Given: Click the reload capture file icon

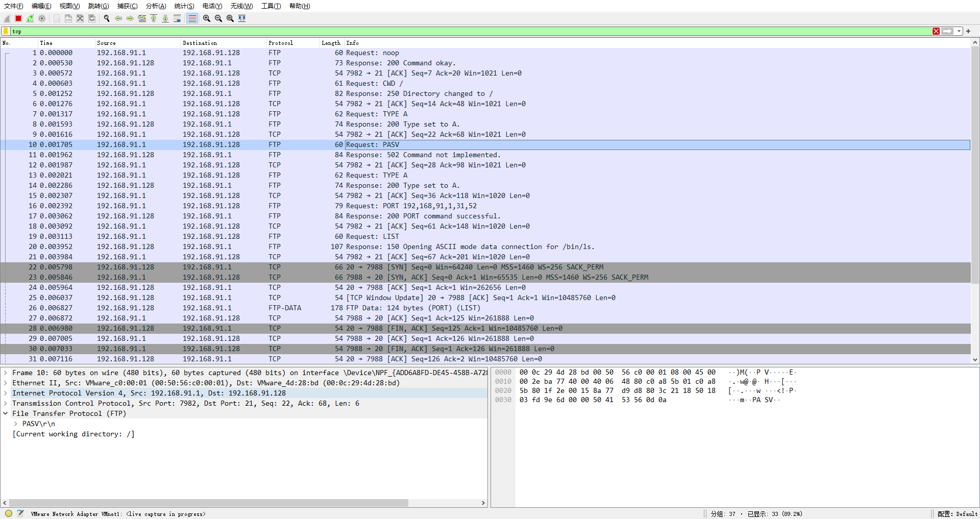Looking at the screenshot, I should [x=92, y=18].
